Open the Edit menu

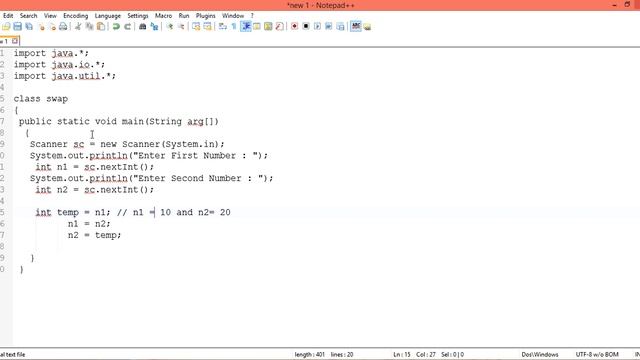8,16
